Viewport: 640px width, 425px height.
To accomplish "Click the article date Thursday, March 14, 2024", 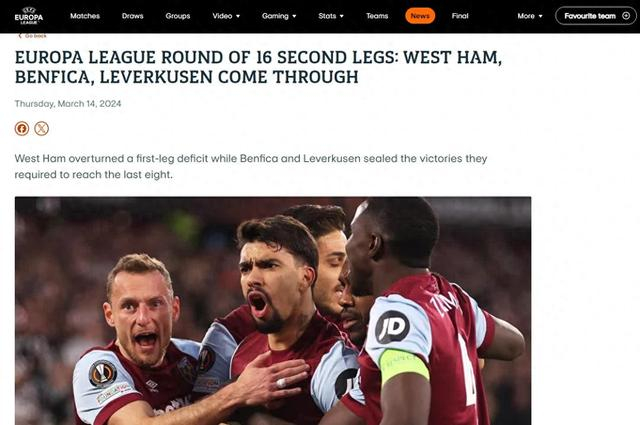I will (68, 104).
